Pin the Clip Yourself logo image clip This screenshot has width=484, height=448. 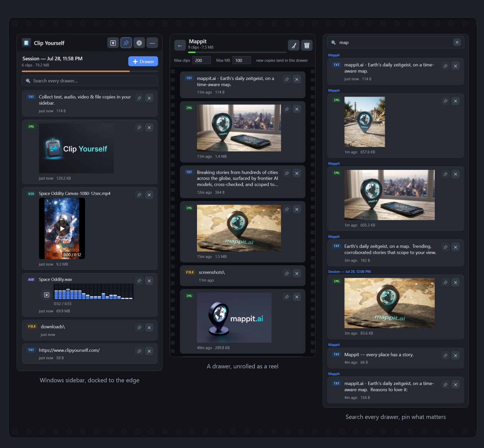click(x=139, y=128)
